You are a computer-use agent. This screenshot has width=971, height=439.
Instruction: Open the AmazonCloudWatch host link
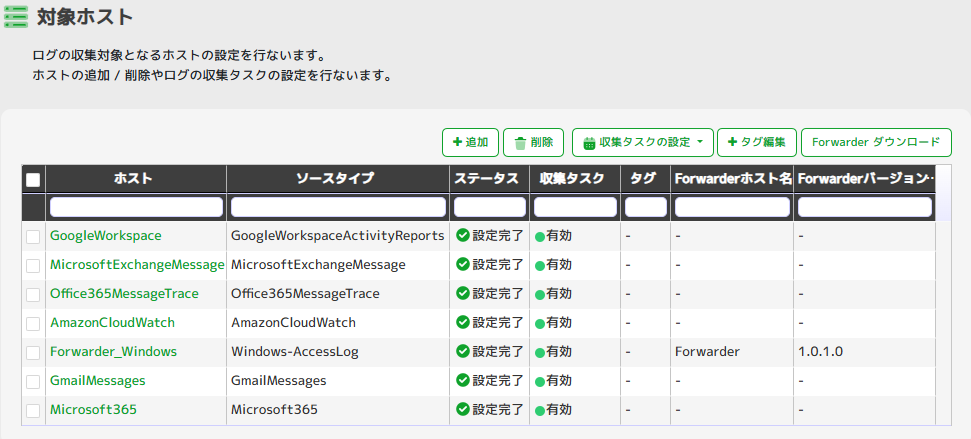click(x=112, y=323)
